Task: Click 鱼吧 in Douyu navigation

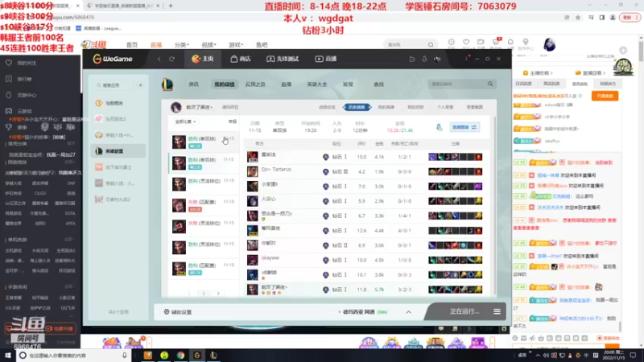Action: pyautogui.click(x=262, y=45)
